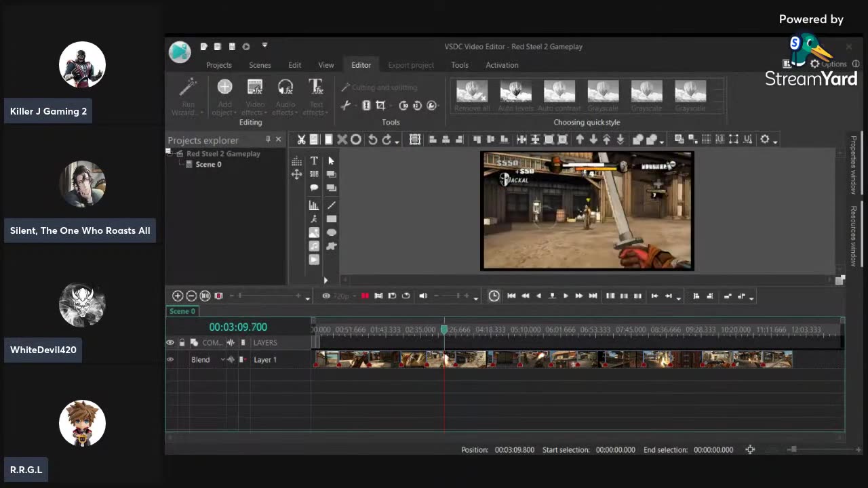
Task: Click the split scissors tool in Tools
Action: [345, 105]
